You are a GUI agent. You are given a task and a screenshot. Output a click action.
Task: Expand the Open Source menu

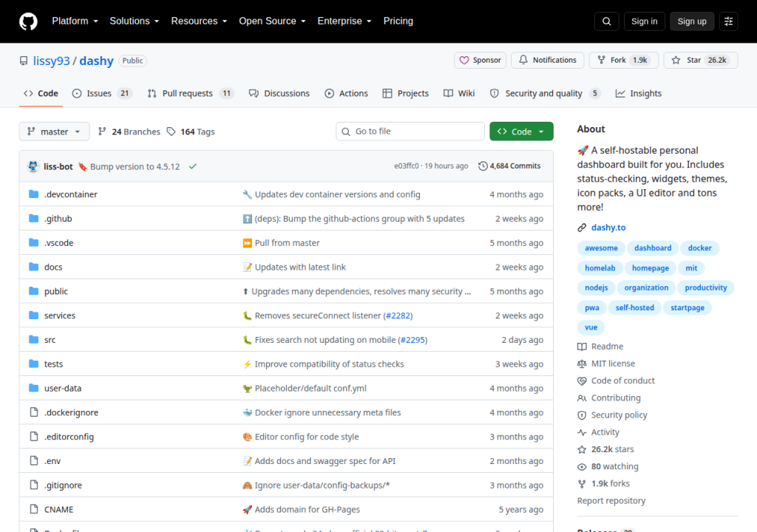272,21
